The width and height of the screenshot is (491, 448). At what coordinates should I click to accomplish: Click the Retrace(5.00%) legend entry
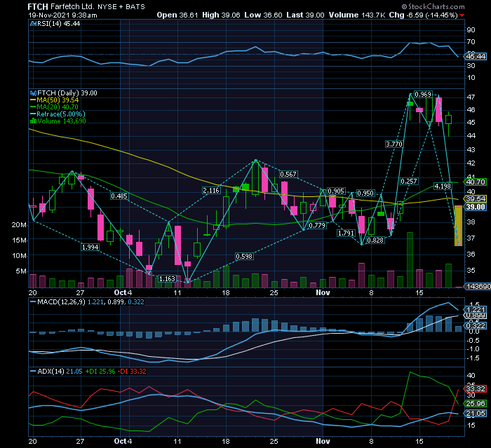[x=61, y=114]
